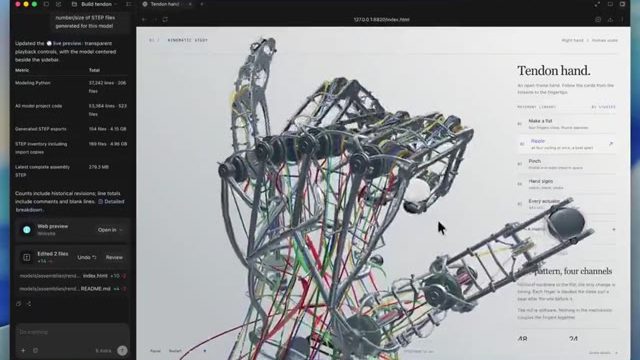Image resolution: width=640 pixels, height=360 pixels.
Task: Click the plus attach icon below the input
Action: point(23,350)
